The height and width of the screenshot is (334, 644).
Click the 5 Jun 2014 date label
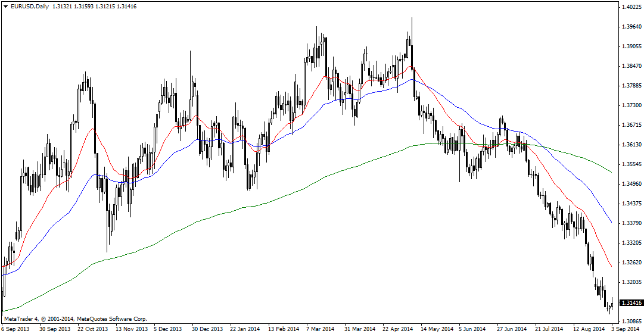473,329
